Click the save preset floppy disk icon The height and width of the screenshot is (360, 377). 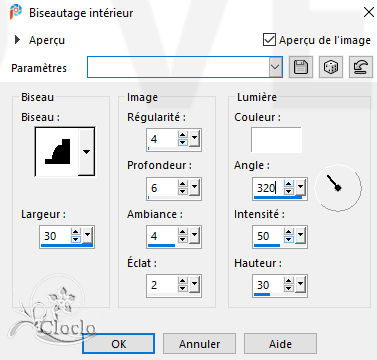[x=301, y=67]
